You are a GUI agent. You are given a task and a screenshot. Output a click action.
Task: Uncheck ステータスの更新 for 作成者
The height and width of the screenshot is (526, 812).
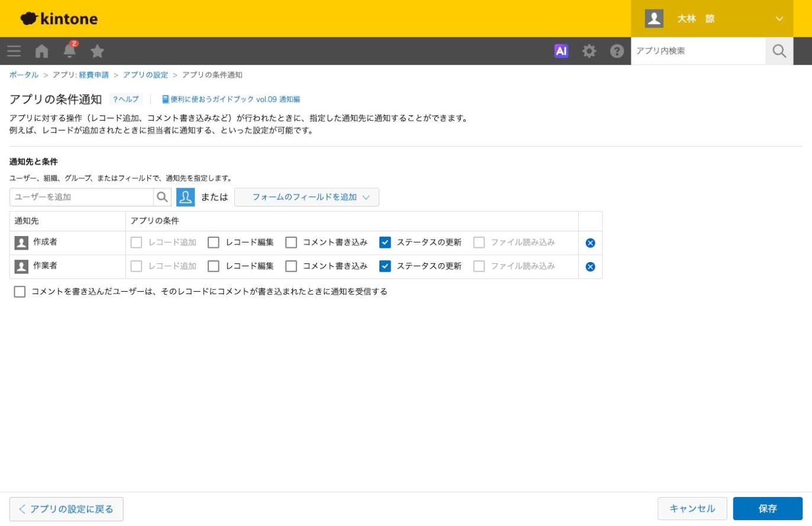(x=385, y=243)
